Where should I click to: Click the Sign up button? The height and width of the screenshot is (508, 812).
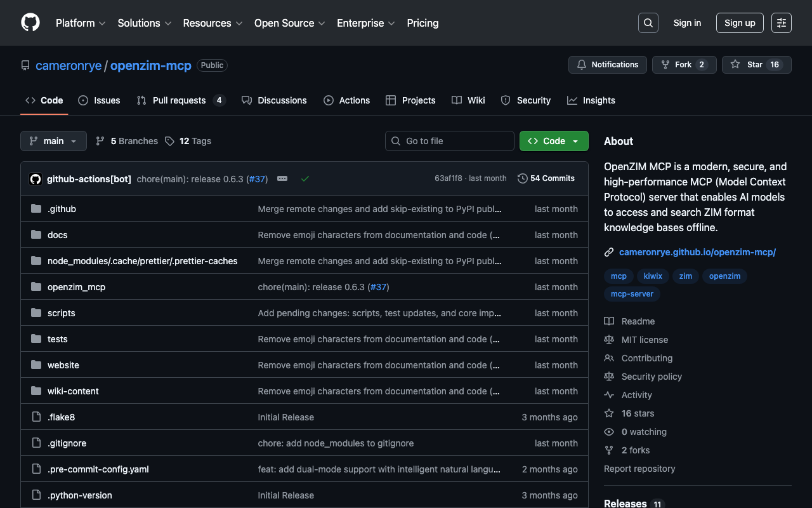coord(739,23)
